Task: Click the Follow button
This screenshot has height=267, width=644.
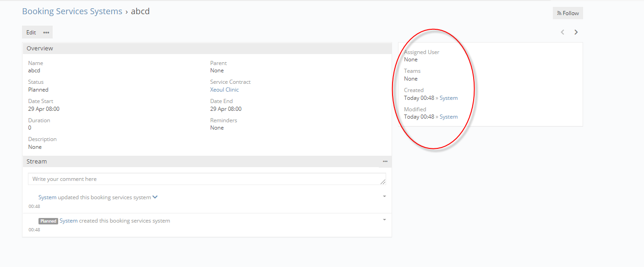Action: (568, 13)
